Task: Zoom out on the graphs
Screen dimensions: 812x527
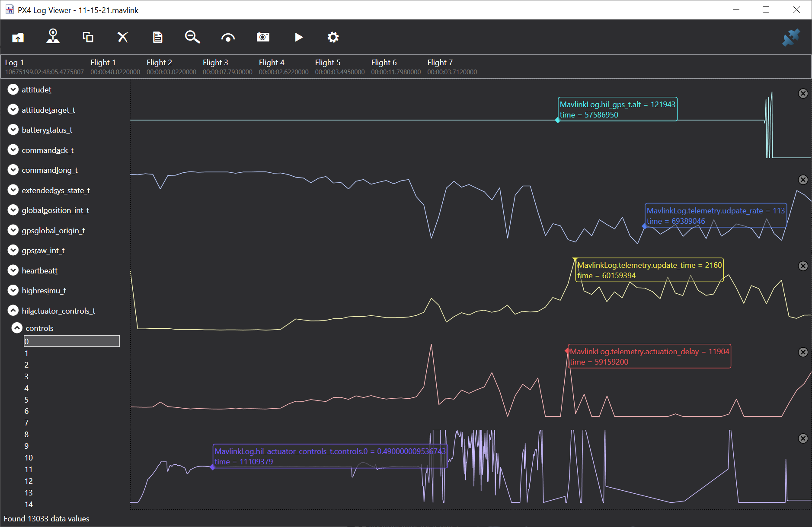Action: pyautogui.click(x=192, y=37)
